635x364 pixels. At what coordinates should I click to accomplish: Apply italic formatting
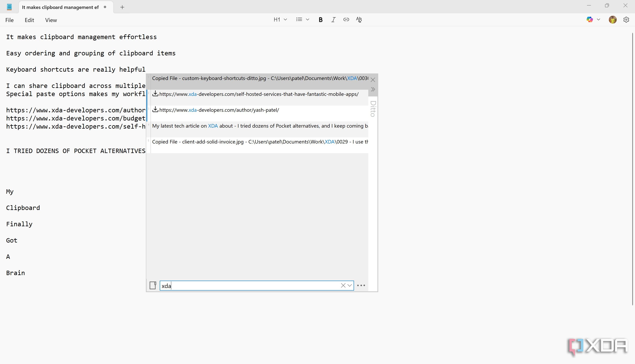[333, 20]
